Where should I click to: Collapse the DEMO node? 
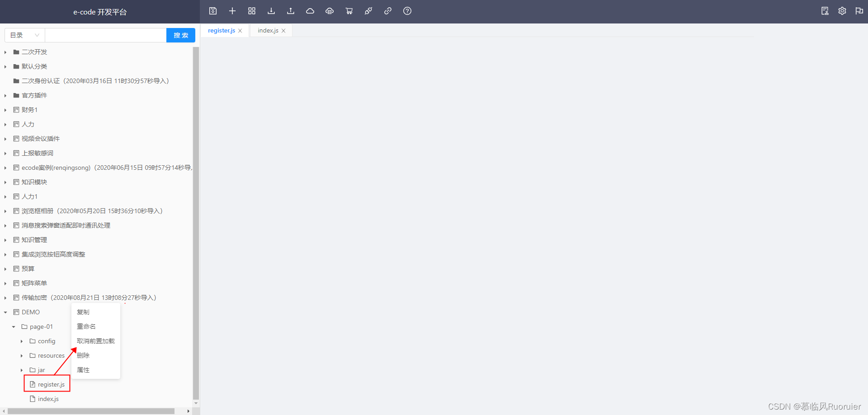pyautogui.click(x=5, y=312)
